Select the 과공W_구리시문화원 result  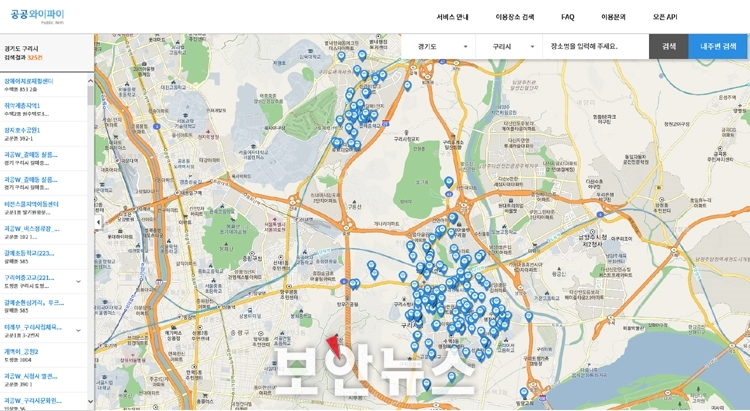pyautogui.click(x=33, y=401)
